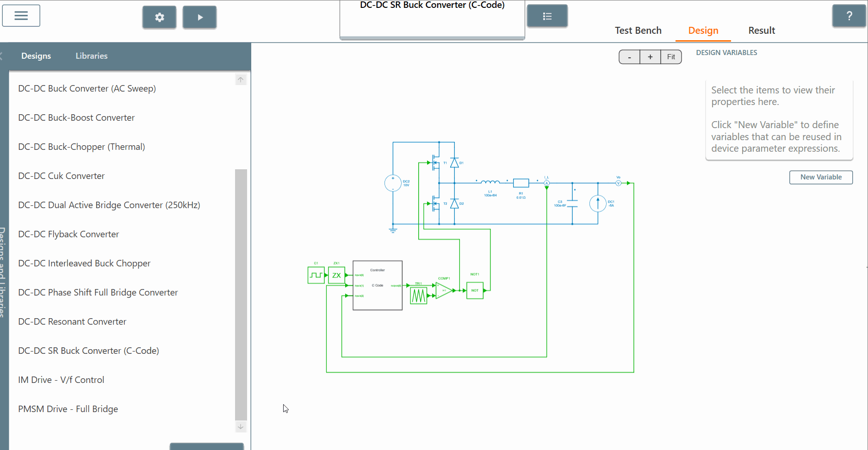The width and height of the screenshot is (868, 450).
Task: Open DC-DC Buck-Chopper (Thermal) design
Action: point(81,147)
